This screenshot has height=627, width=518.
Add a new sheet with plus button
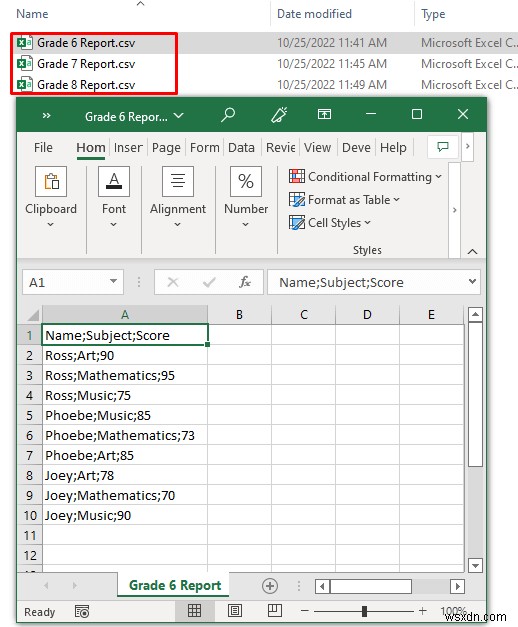(x=270, y=586)
